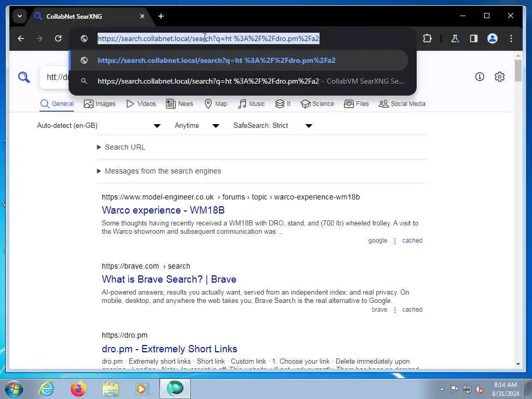Show hidden system tray icons arrow
The height and width of the screenshot is (399, 532).
click(442, 389)
